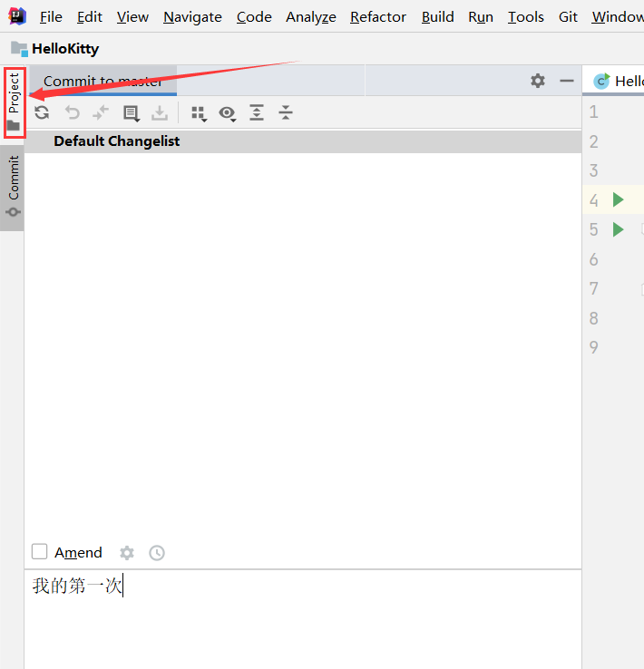The image size is (644, 669).
Task: Click the Expand All icon
Action: (257, 112)
